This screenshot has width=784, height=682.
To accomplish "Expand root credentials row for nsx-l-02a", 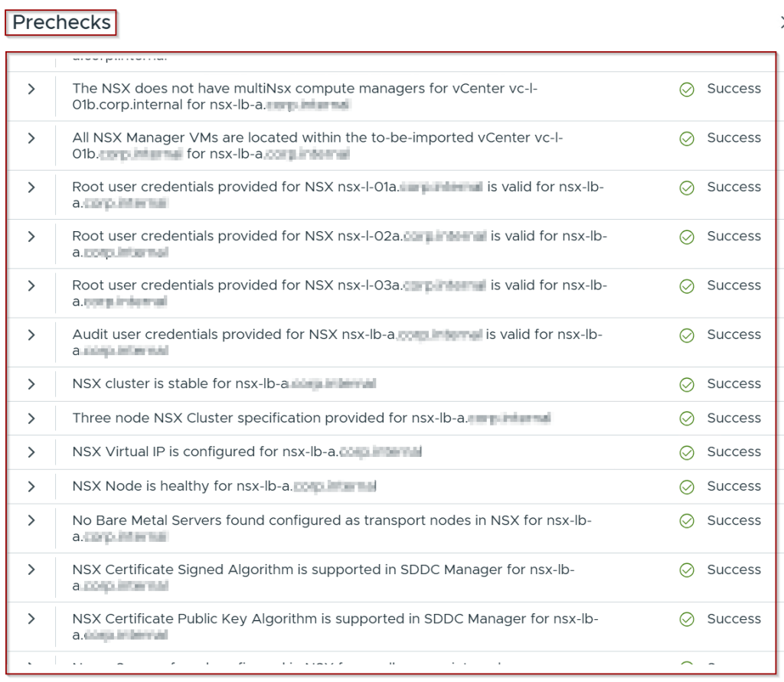I will 31,237.
